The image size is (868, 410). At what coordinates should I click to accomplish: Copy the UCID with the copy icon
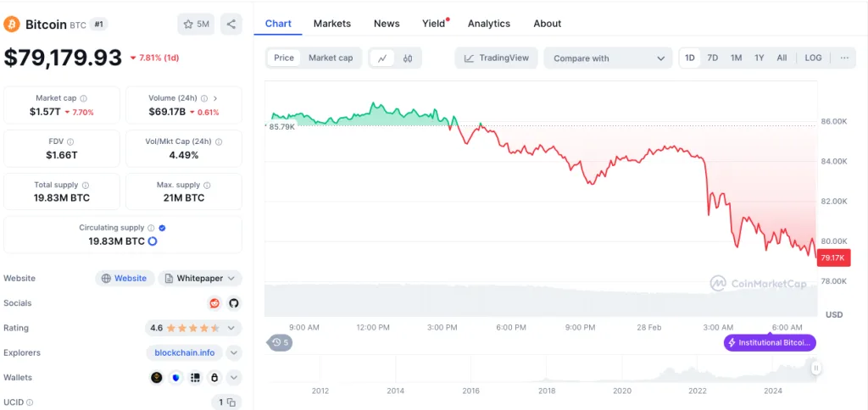231,402
